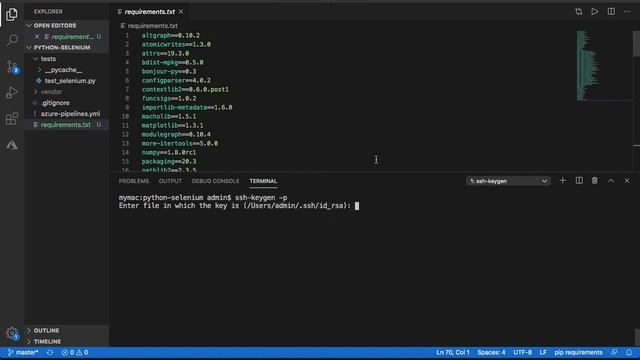Click the Open Changes icon in editor toolbar
Viewport: 640px width, 360px height.
tap(578, 12)
